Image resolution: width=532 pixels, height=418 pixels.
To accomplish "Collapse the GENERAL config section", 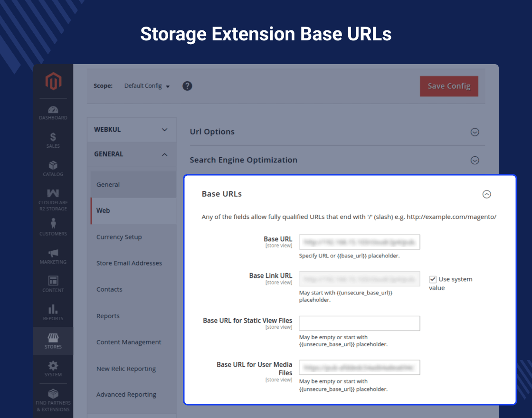I will tap(132, 154).
